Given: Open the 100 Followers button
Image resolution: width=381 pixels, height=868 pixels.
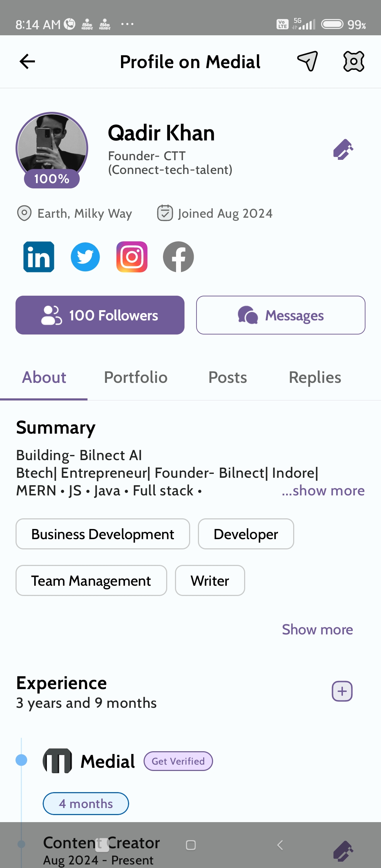Looking at the screenshot, I should (100, 315).
